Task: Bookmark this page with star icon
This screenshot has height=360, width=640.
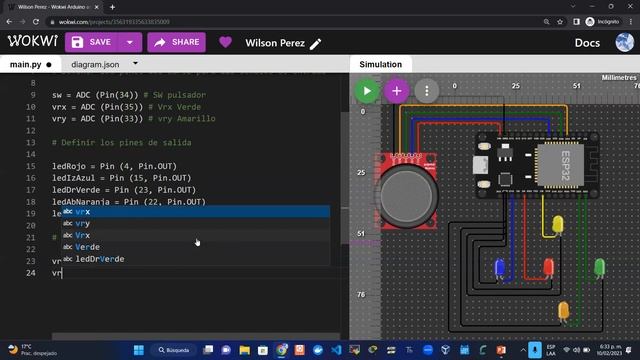Action: [x=560, y=22]
